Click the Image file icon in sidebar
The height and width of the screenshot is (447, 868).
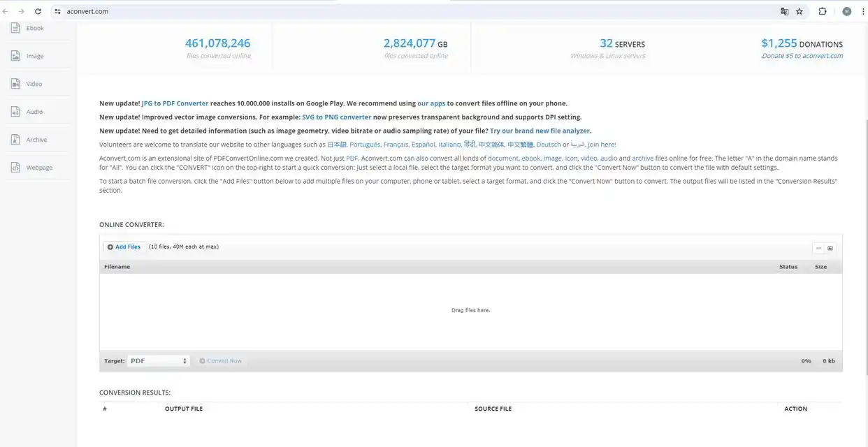(15, 56)
